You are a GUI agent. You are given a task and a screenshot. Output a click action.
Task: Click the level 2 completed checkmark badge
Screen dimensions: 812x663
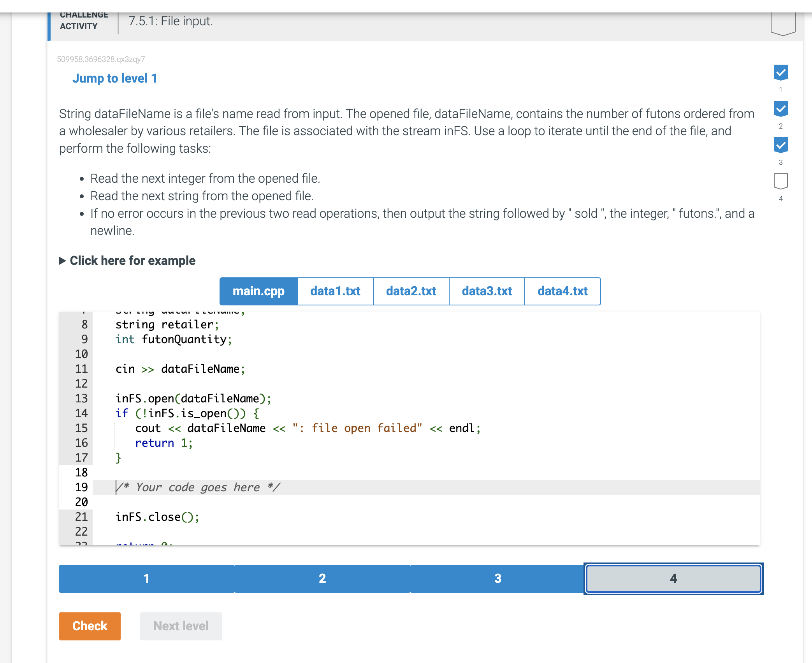click(x=780, y=109)
